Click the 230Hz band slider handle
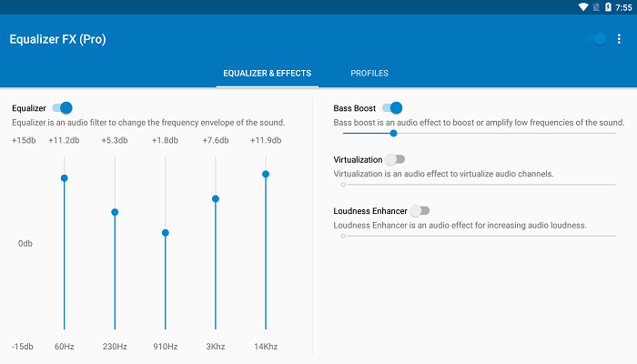637x364 pixels. tap(115, 212)
